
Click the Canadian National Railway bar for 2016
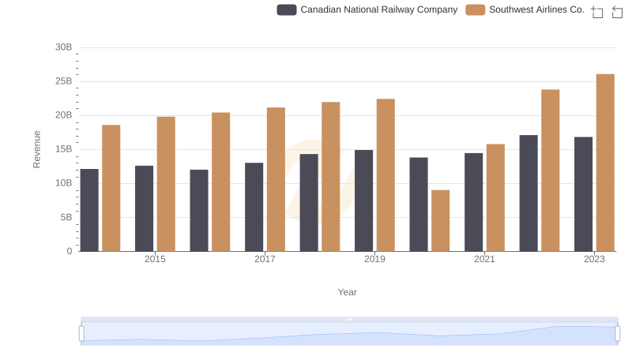[x=199, y=211]
